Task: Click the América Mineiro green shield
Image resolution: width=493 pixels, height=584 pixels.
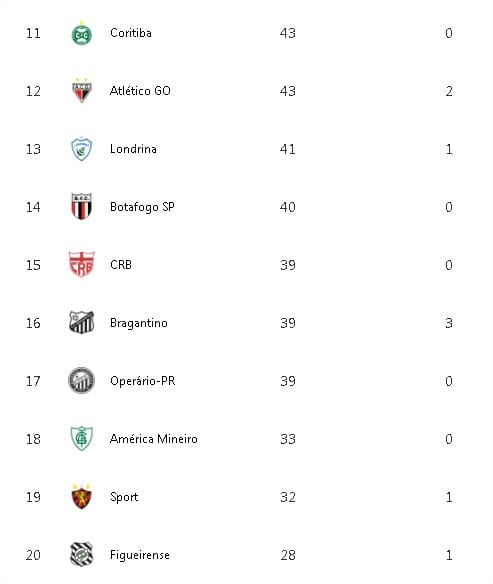Action: 82,438
